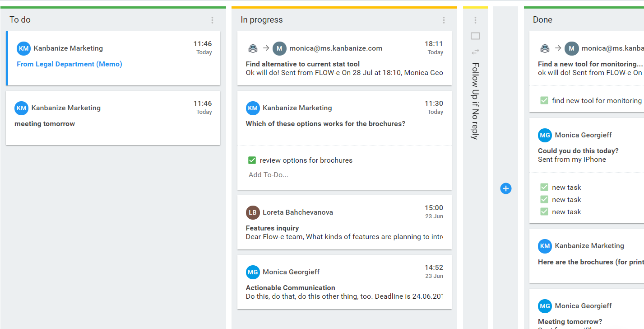Open the Follow Up column three-dot menu
Image resolution: width=644 pixels, height=329 pixels.
tap(475, 20)
